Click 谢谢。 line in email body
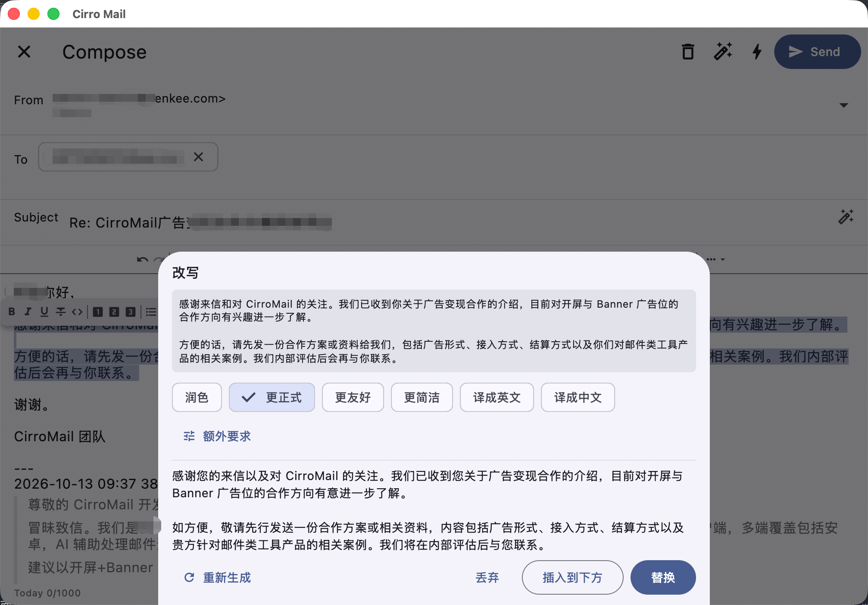Viewport: 868px width, 605px height. [x=33, y=405]
